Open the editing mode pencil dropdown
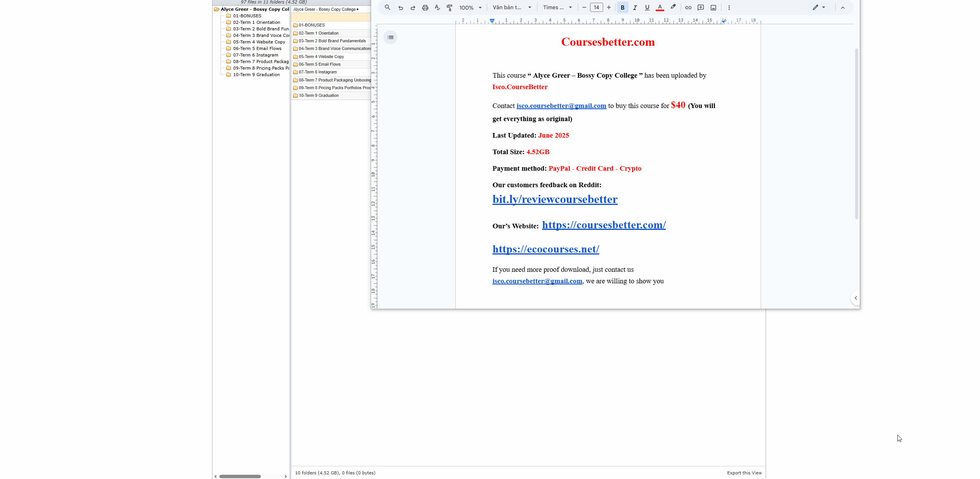Image resolution: width=980 pixels, height=479 pixels. (x=819, y=8)
